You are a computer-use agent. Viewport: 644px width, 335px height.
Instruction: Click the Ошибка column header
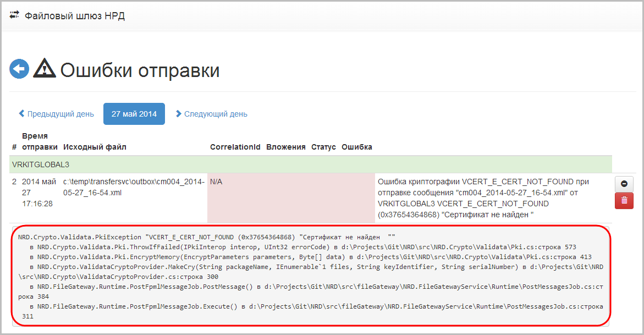[x=357, y=147]
